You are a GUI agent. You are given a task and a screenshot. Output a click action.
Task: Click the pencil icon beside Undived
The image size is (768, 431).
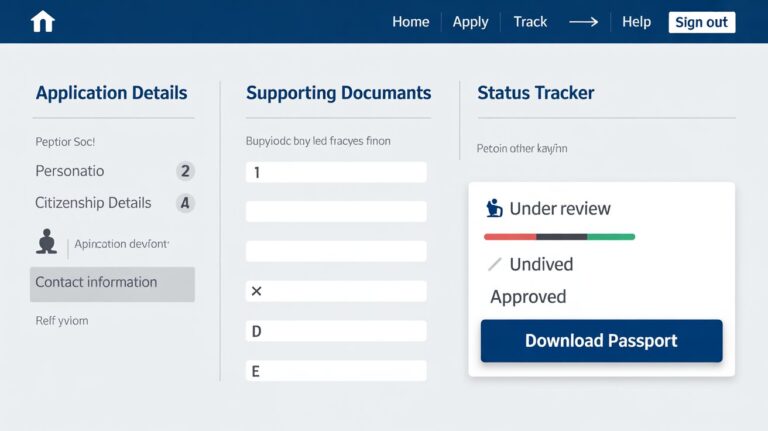pos(494,265)
